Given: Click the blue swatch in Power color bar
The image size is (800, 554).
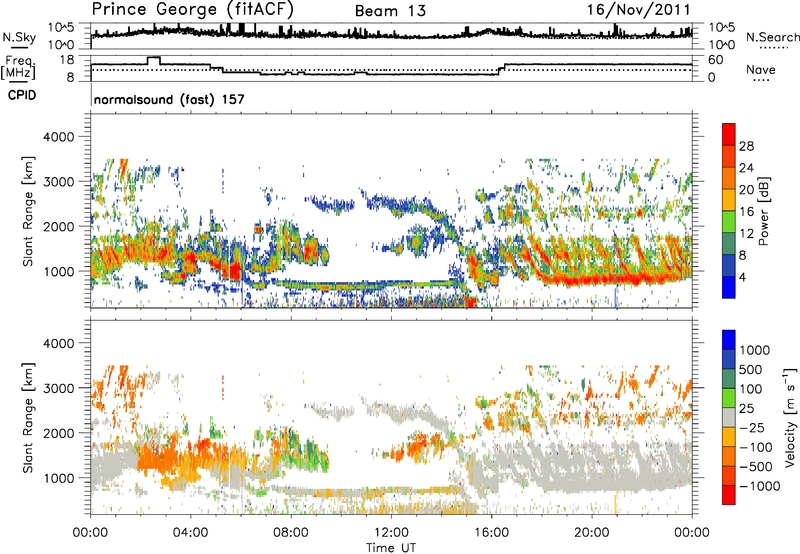Looking at the screenshot, I should [x=729, y=287].
